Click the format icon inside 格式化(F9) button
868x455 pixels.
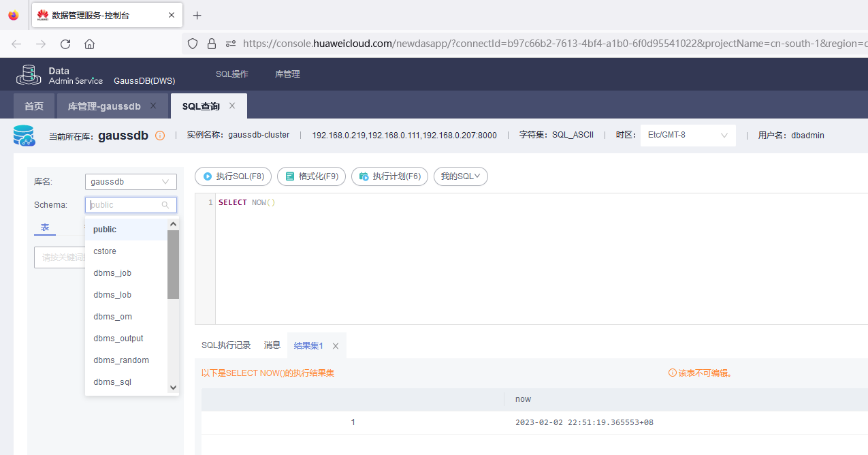[289, 176]
